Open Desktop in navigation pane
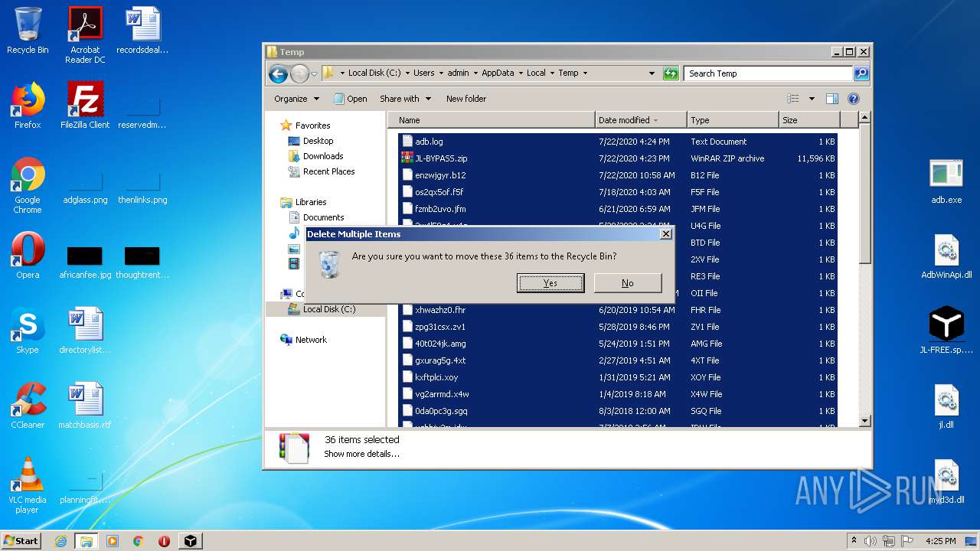The height and width of the screenshot is (551, 980). click(311, 141)
